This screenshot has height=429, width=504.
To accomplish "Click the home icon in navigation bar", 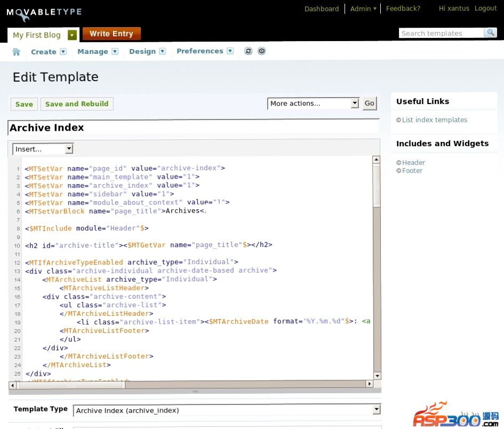I will pos(17,52).
